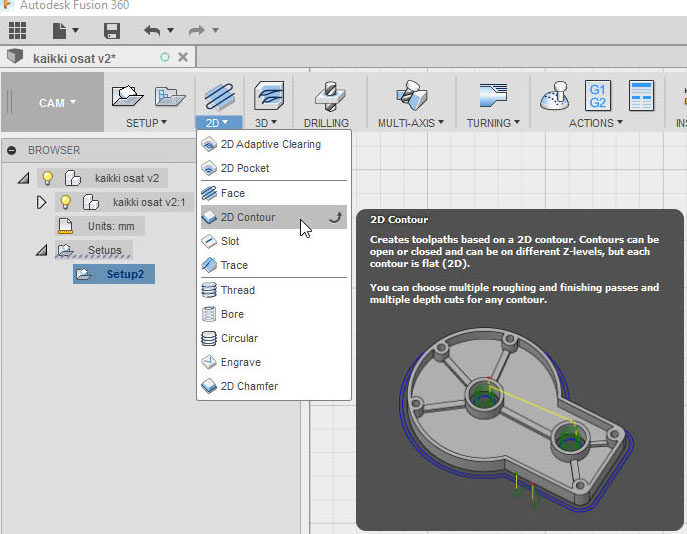Open the ACTIONS dropdown menu
The height and width of the screenshot is (534, 687).
[596, 123]
